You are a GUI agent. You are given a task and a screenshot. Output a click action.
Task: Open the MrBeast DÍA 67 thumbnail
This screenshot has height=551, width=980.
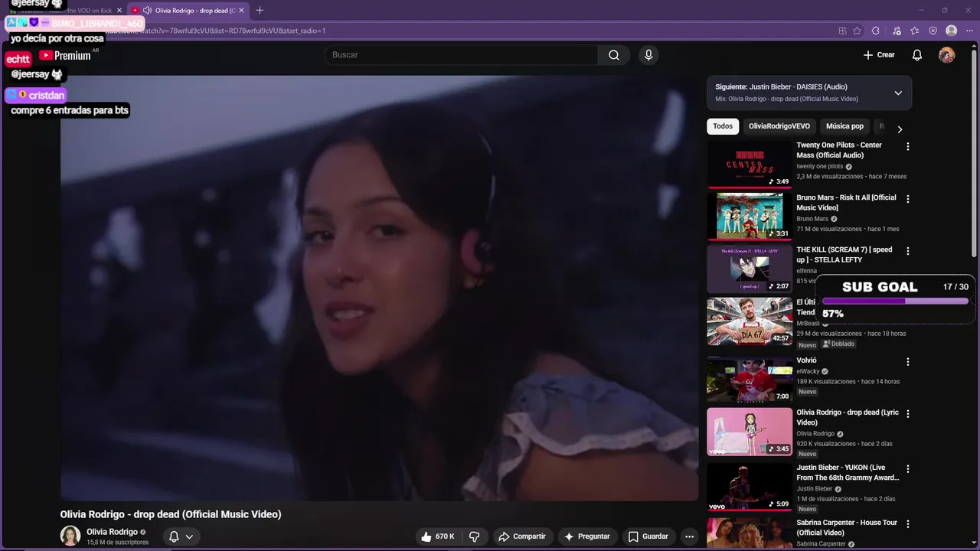point(750,321)
